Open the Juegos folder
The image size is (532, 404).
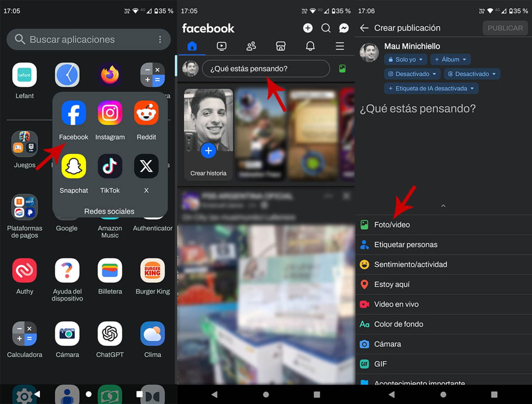click(x=24, y=143)
